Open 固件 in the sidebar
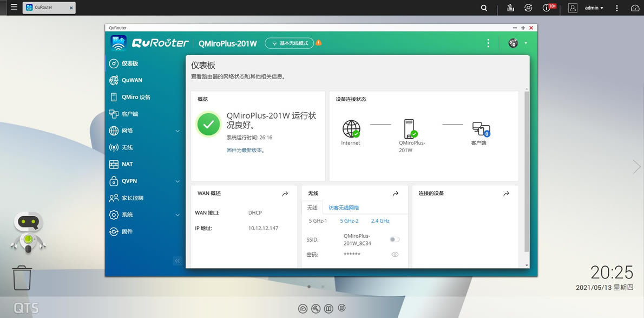This screenshot has width=644, height=318. pos(143,232)
